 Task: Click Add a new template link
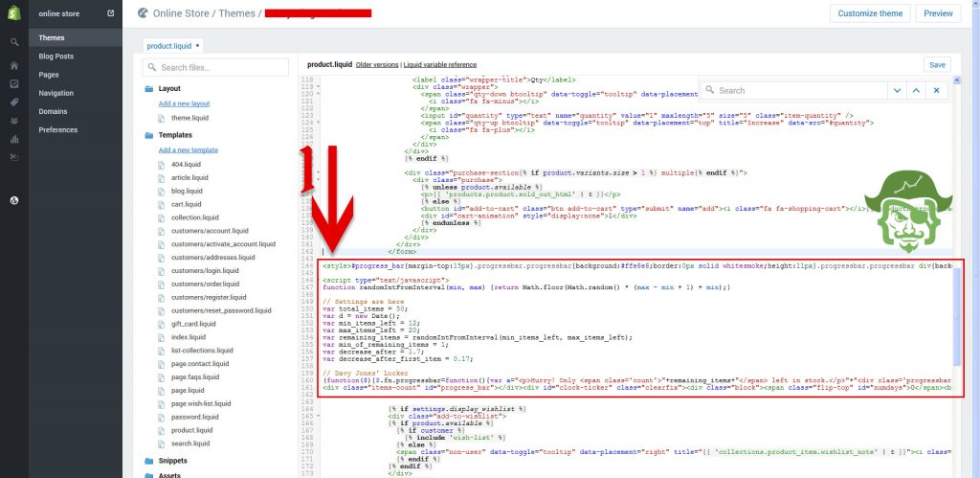point(188,150)
